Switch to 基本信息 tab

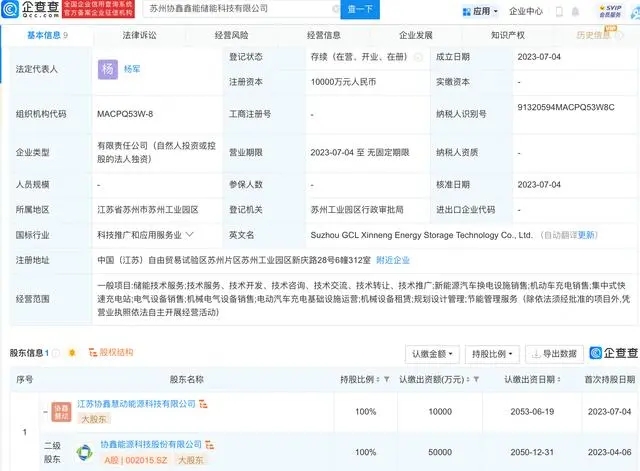click(x=47, y=36)
